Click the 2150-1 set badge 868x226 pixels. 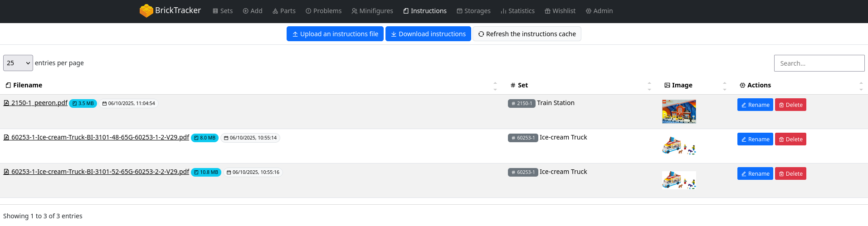coord(522,103)
